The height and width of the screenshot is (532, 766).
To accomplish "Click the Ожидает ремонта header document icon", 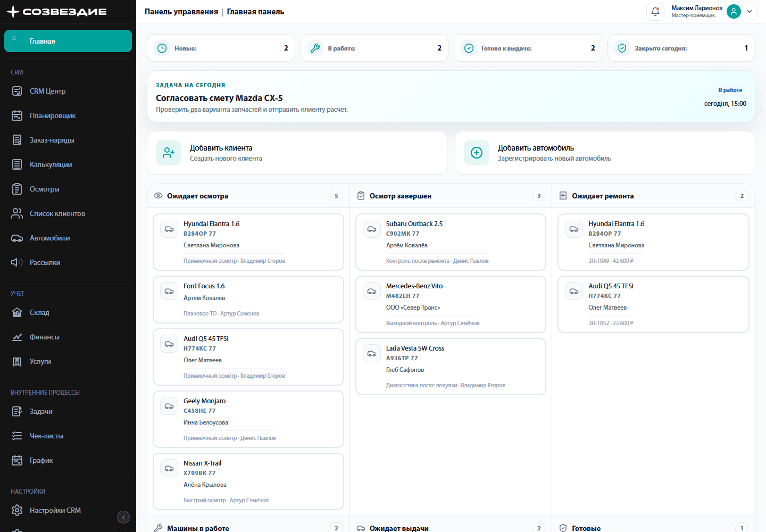I will [563, 196].
